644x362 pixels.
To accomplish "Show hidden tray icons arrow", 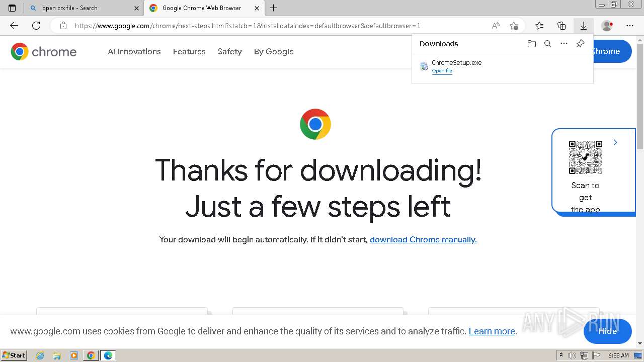I will point(561,355).
